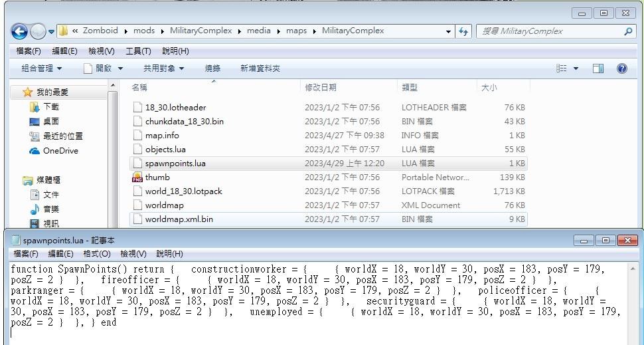
Task: Open the Explorer 檔案(F) menu
Action: (x=29, y=51)
